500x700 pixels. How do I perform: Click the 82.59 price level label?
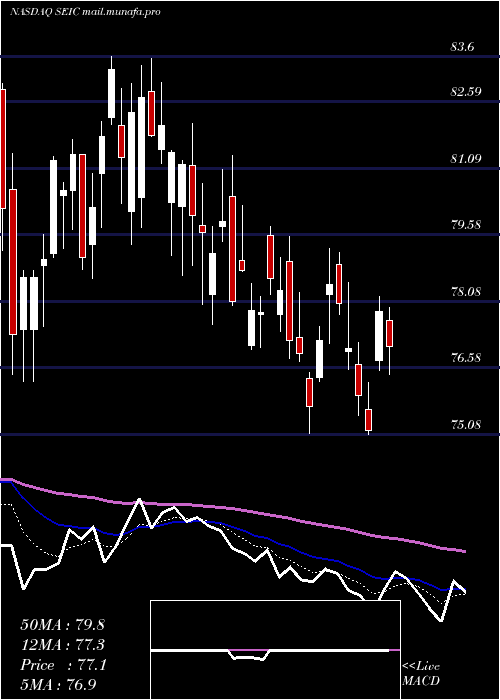tap(466, 92)
